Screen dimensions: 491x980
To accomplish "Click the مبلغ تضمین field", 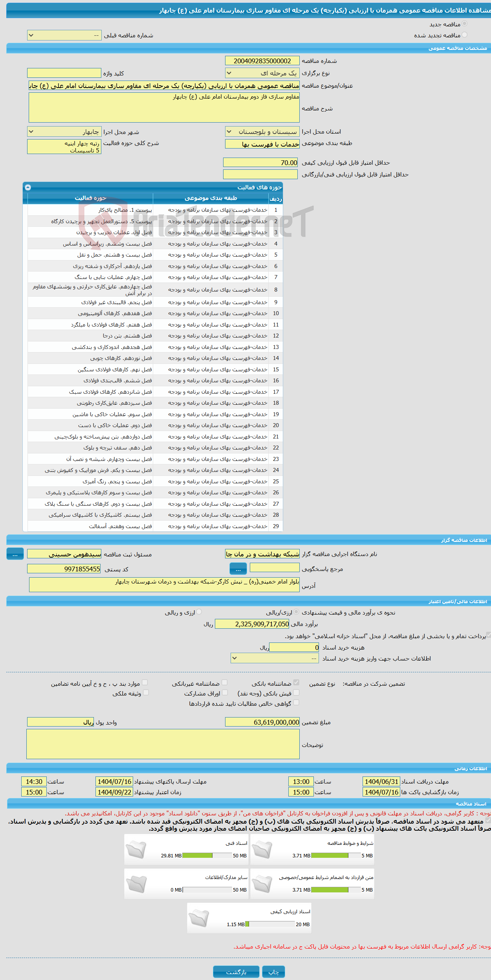I will pyautogui.click(x=262, y=722).
